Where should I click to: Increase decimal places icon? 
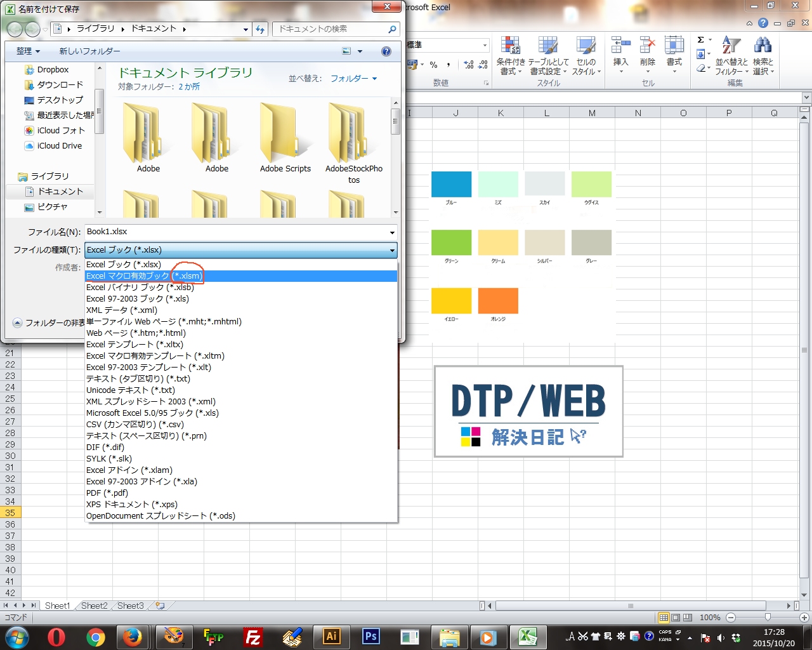468,65
